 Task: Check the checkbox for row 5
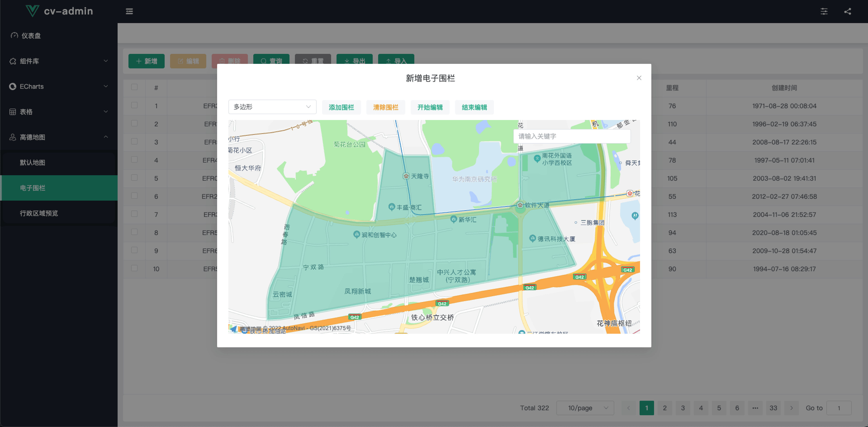(x=134, y=178)
